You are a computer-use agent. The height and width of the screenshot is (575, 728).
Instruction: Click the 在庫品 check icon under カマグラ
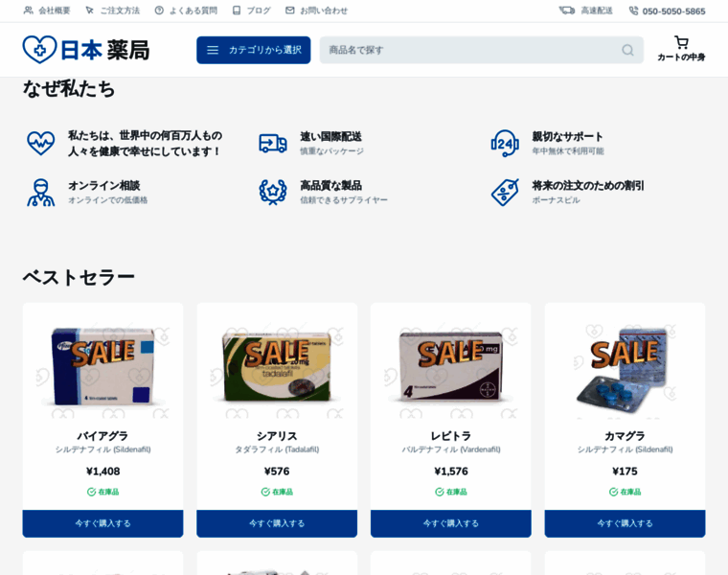coord(613,492)
